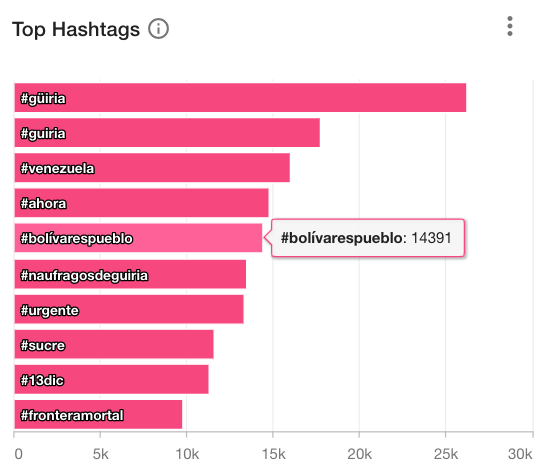Click the #fronteramortal bar
This screenshot has width=543, height=465.
98,414
